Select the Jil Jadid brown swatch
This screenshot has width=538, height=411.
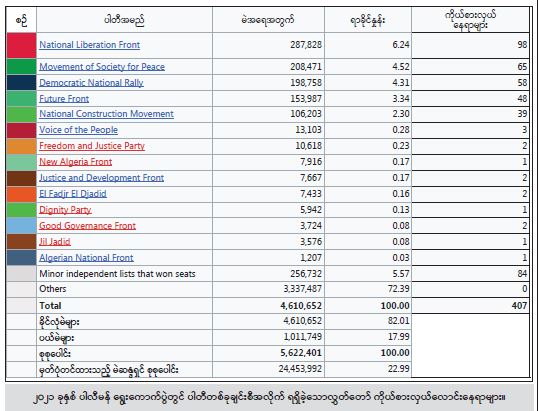click(21, 242)
